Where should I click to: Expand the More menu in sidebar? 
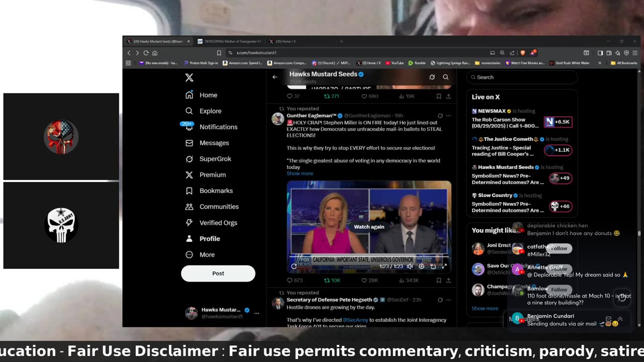[x=200, y=255]
